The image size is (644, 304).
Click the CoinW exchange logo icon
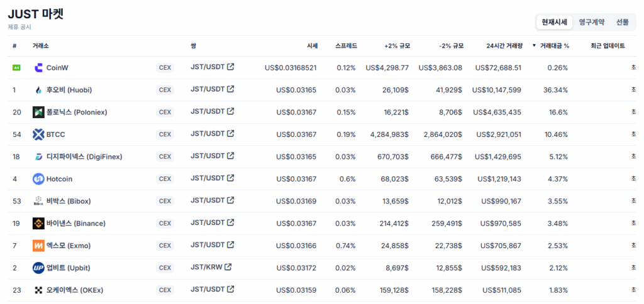38,68
